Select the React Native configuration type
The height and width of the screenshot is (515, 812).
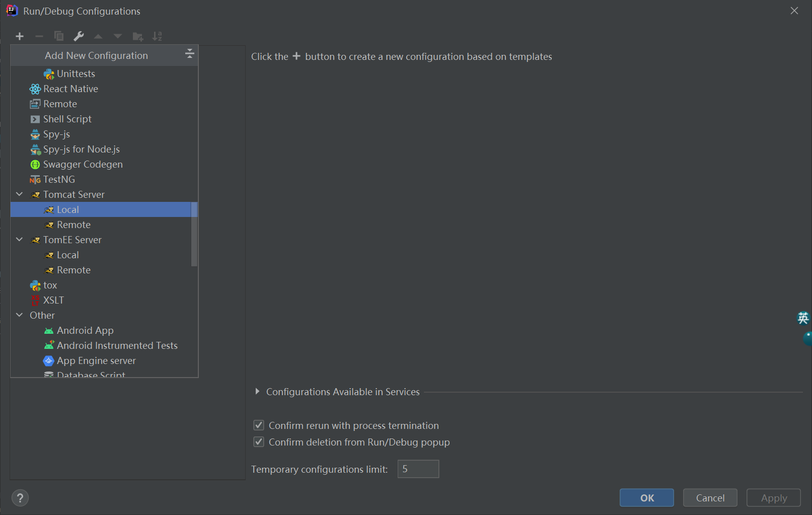pos(104,89)
